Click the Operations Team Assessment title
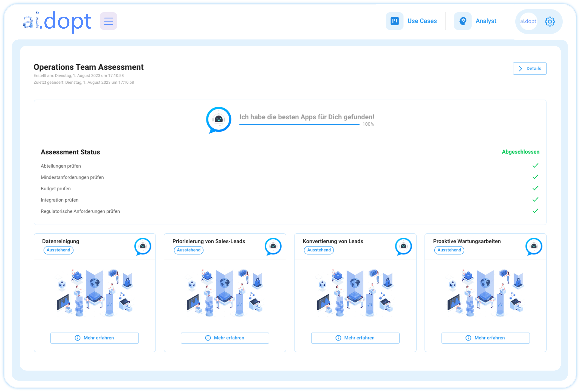Viewport: 580px width, 392px height. pos(89,67)
